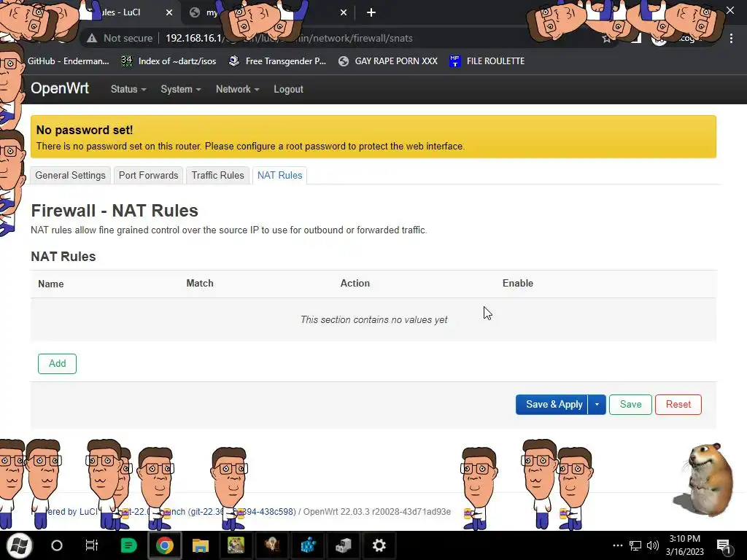Click the Match column header
The height and width of the screenshot is (560, 747).
point(200,284)
